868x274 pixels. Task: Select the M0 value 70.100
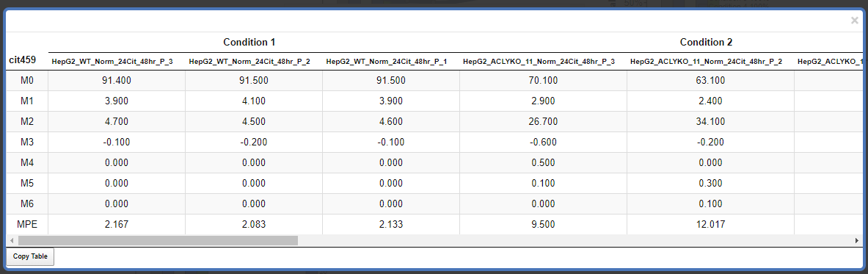tap(543, 80)
